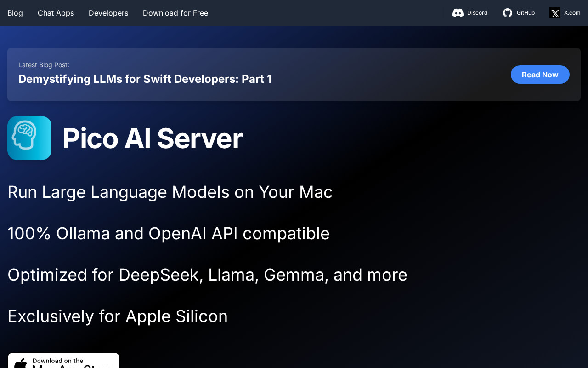588x368 pixels.
Task: Click the Apple logo on the App Store badge
Action: [21, 363]
